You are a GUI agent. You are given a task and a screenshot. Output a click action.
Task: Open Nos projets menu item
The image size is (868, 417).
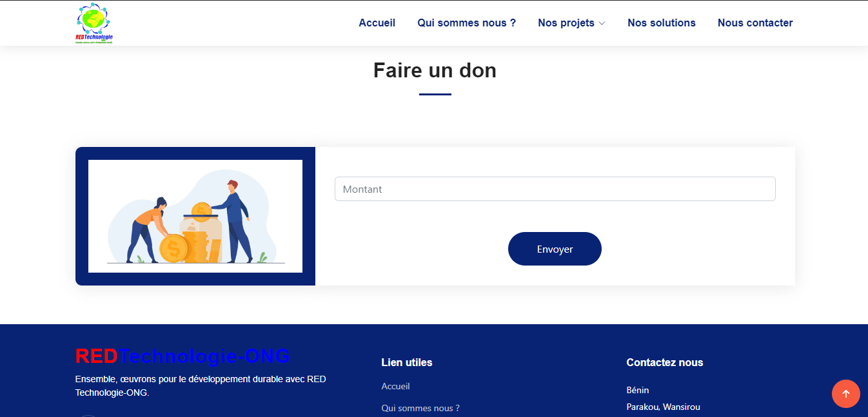click(566, 23)
